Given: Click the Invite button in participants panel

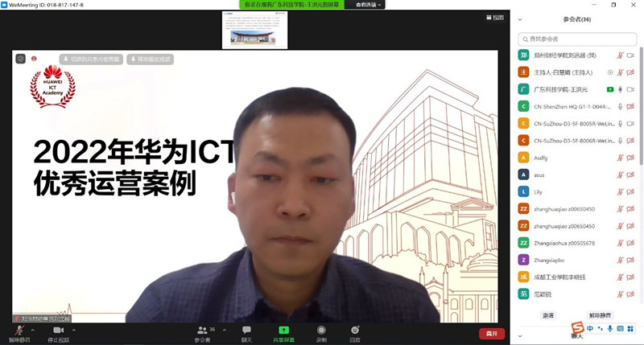Looking at the screenshot, I should 548,315.
